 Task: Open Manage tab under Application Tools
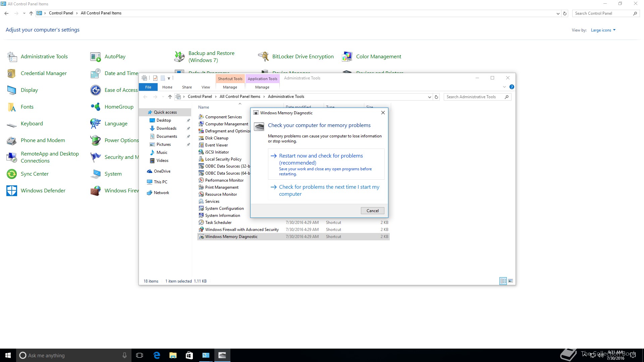point(262,87)
